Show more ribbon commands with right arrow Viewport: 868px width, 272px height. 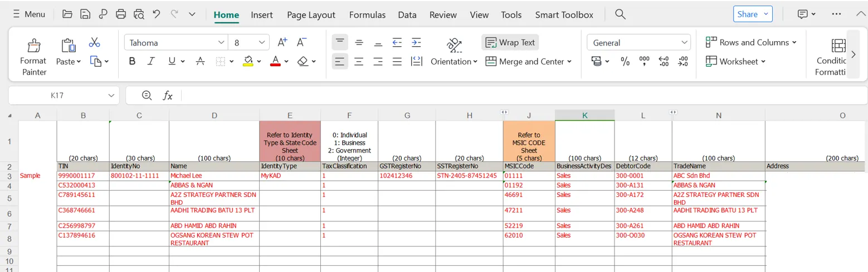(x=853, y=54)
